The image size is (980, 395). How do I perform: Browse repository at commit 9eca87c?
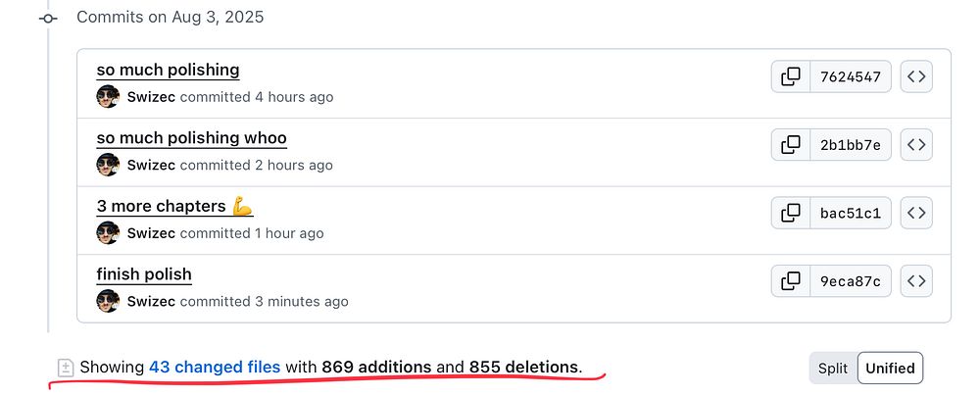click(x=916, y=281)
